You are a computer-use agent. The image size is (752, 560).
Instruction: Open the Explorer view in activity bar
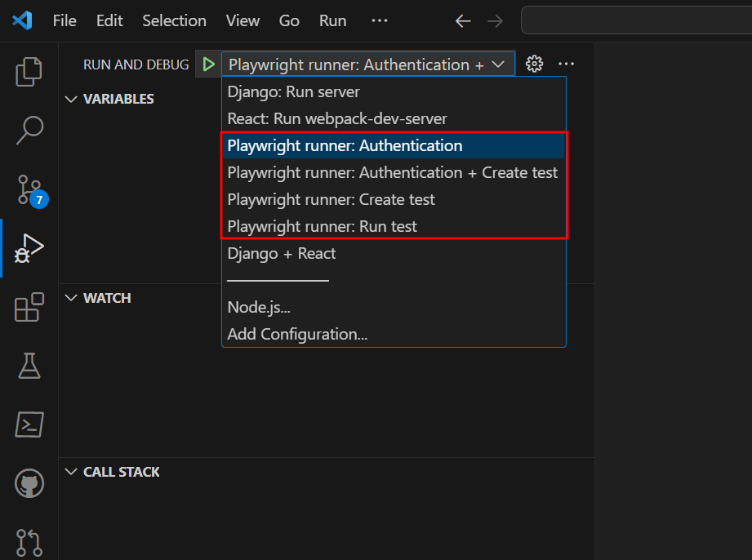coord(29,72)
